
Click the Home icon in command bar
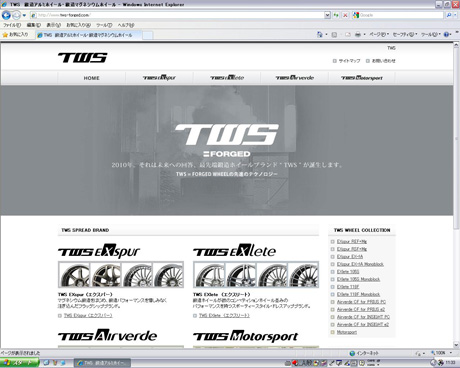[x=320, y=34]
